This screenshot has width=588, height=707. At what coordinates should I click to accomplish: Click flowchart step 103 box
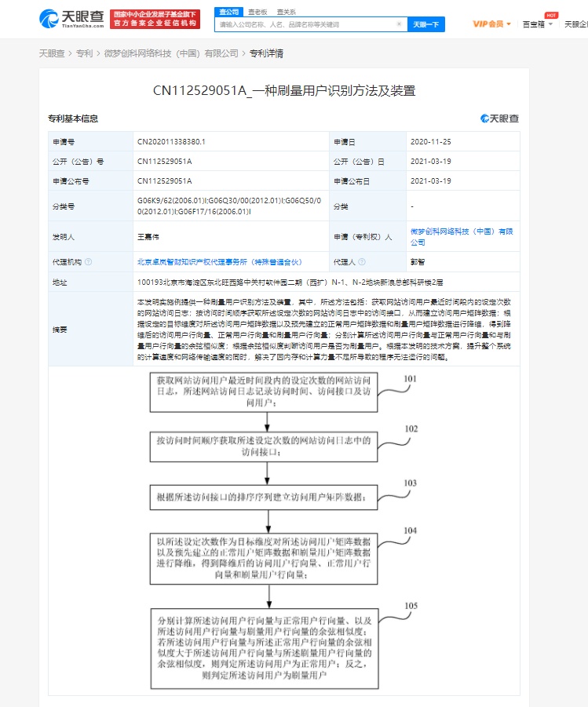[264, 497]
